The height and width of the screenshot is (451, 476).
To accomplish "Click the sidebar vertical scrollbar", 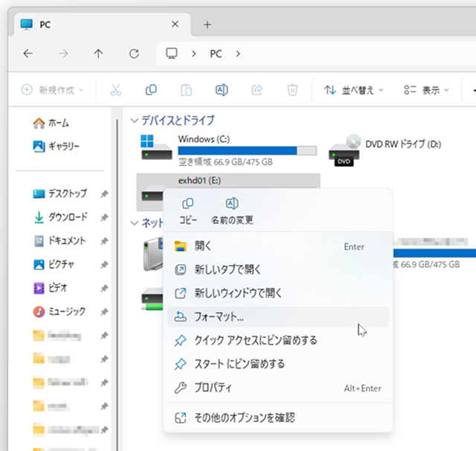I will (x=118, y=285).
